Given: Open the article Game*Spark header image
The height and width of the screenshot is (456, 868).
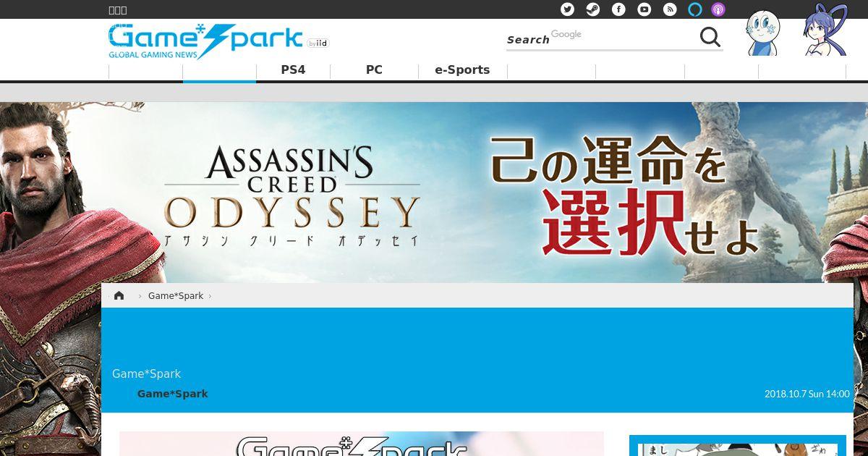Looking at the screenshot, I should coord(362,444).
